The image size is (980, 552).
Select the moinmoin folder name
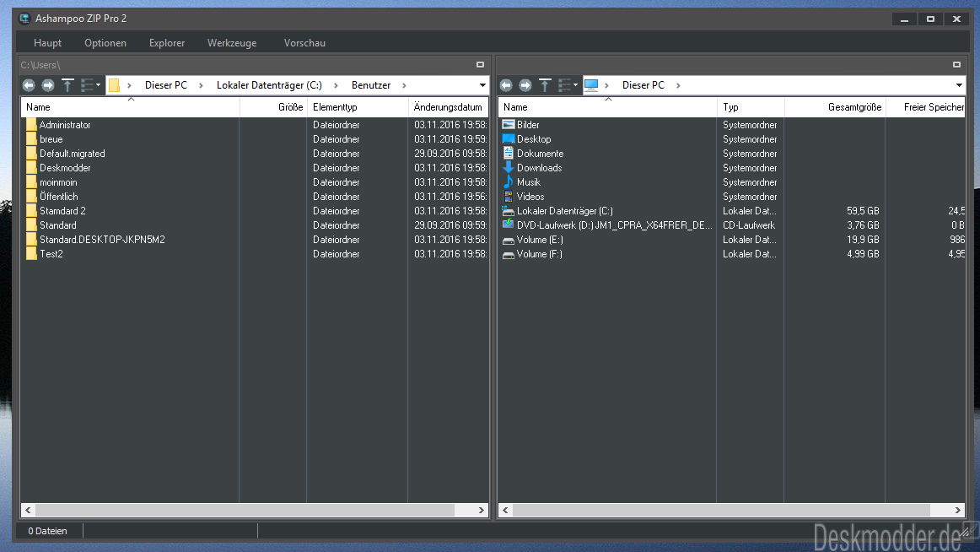coord(59,182)
